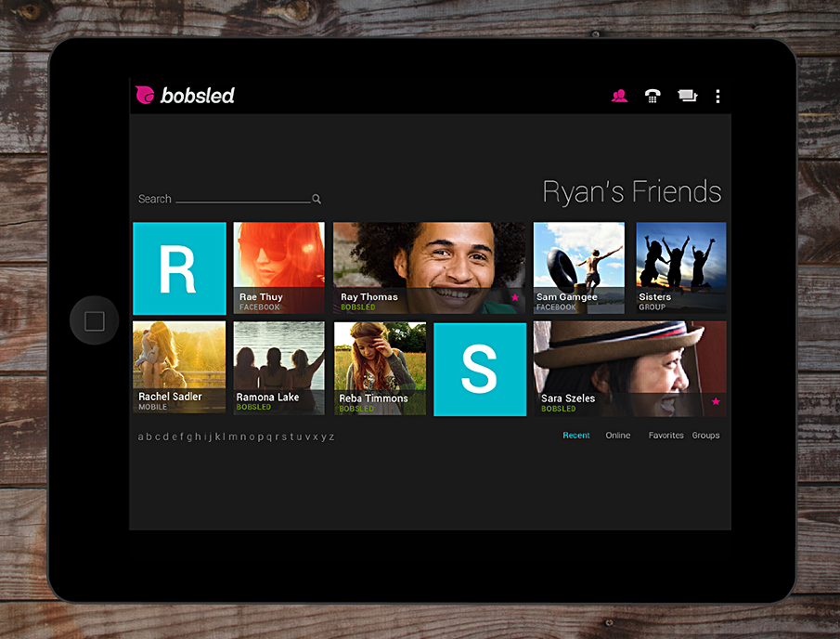The width and height of the screenshot is (840, 639).
Task: Toggle the favorite star on Ray Thomas
Action: point(515,297)
